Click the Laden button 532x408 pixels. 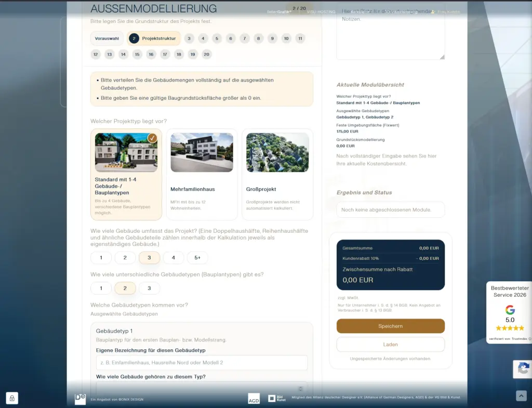391,345
